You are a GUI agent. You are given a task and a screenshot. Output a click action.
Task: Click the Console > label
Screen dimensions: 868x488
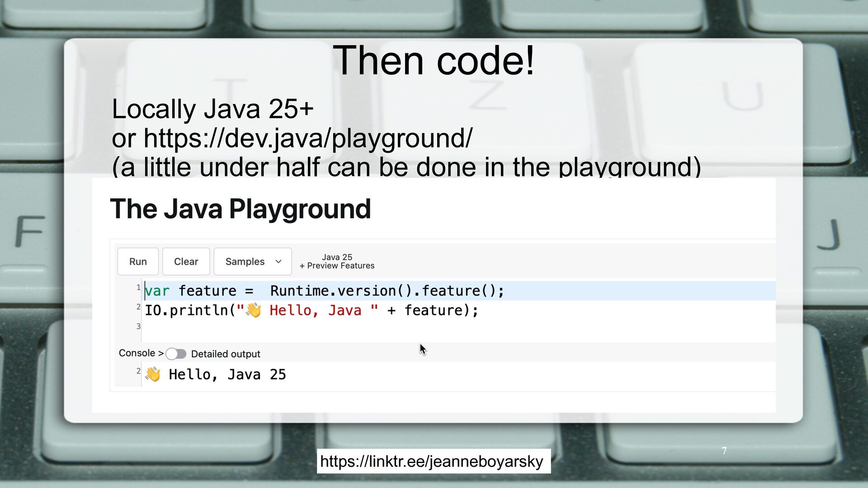coord(141,353)
